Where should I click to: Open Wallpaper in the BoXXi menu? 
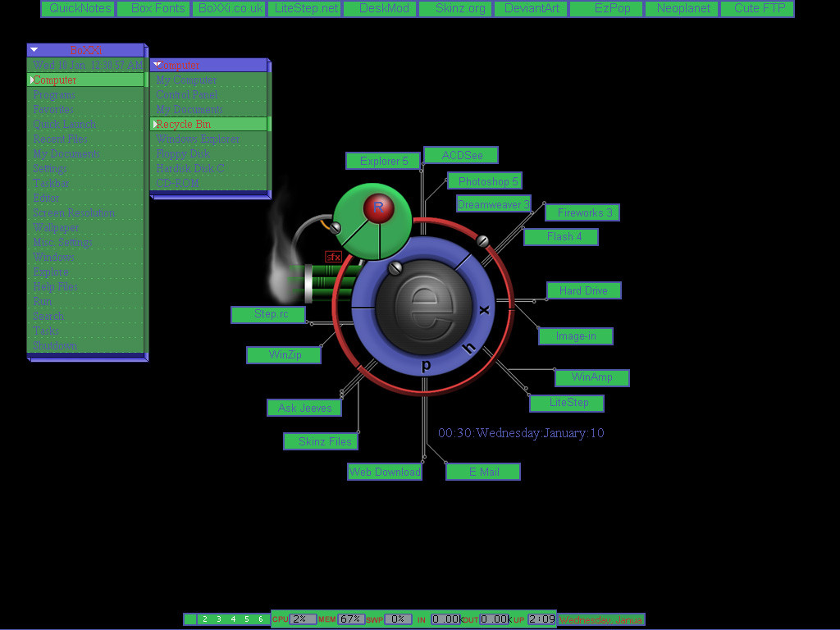click(85, 228)
